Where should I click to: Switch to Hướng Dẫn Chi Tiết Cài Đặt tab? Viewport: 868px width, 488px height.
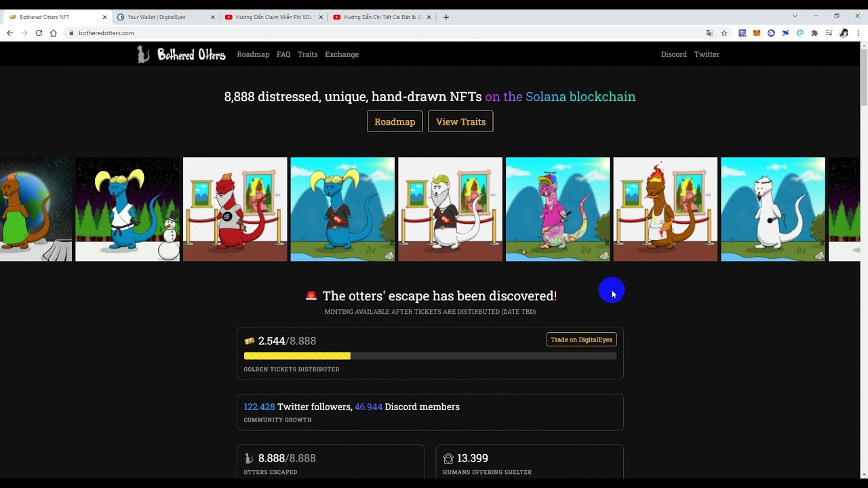point(382,17)
